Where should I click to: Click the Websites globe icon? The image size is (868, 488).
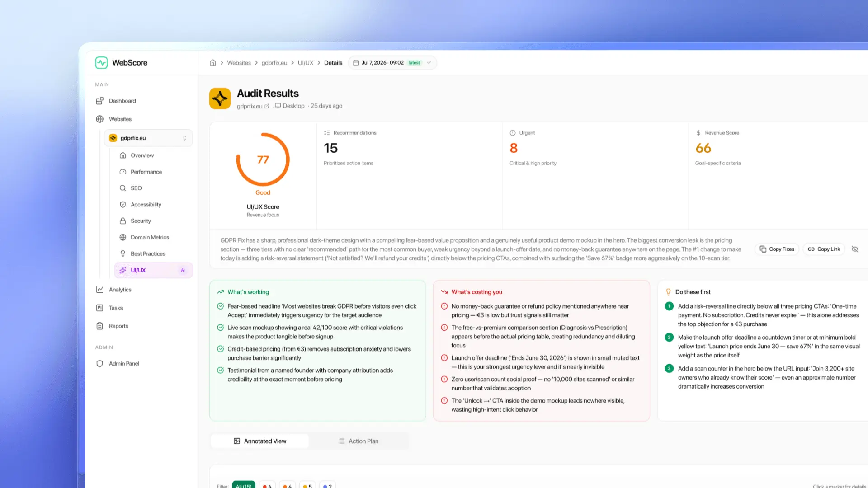[x=99, y=119]
